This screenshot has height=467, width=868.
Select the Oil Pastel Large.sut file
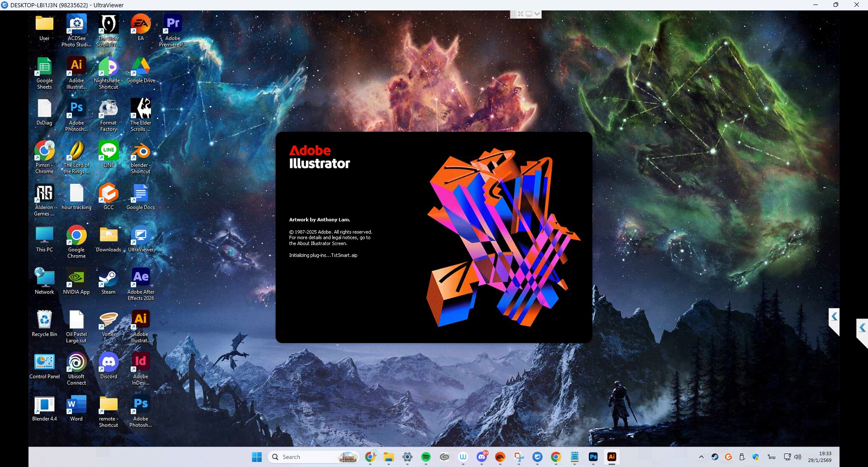pos(76,327)
